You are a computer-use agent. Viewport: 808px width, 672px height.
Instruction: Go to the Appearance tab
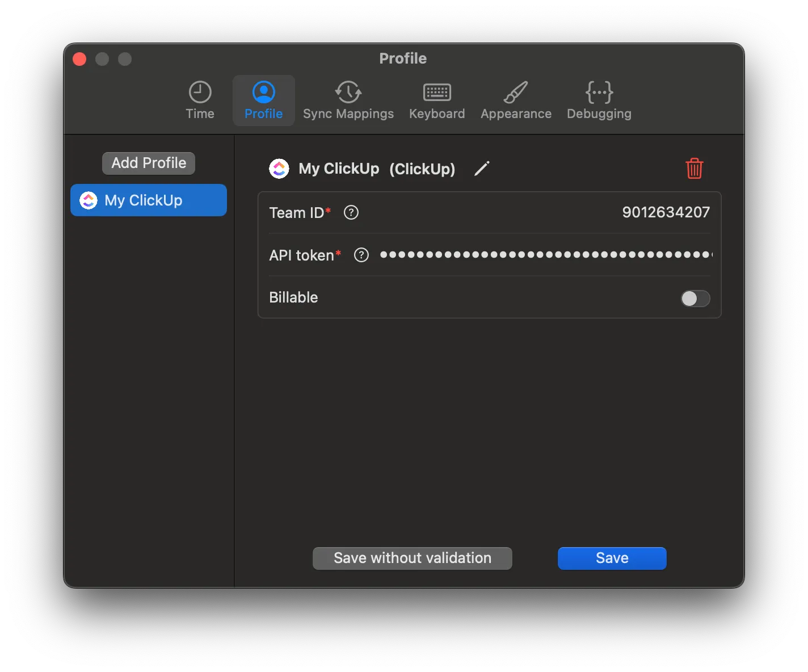coord(516,100)
